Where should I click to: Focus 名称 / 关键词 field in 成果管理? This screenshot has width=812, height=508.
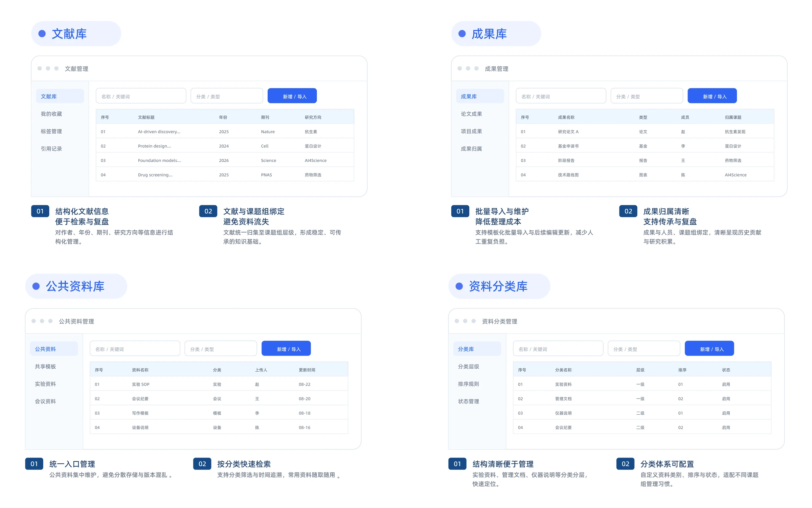561,96
